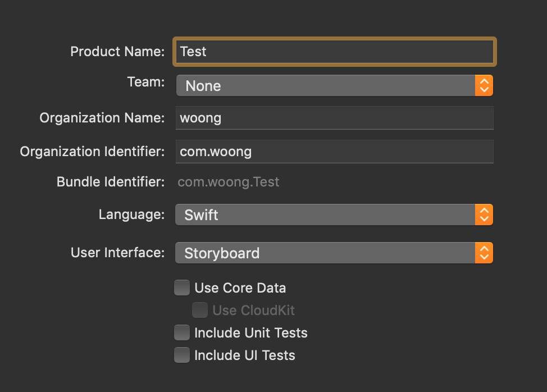This screenshot has height=392, width=547.
Task: Click the Language label text
Action: (131, 215)
